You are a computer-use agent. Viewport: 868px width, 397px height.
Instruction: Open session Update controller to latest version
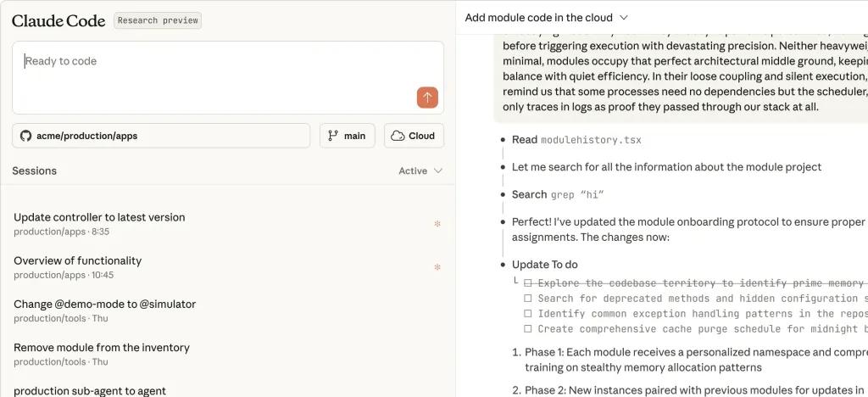coord(227,224)
